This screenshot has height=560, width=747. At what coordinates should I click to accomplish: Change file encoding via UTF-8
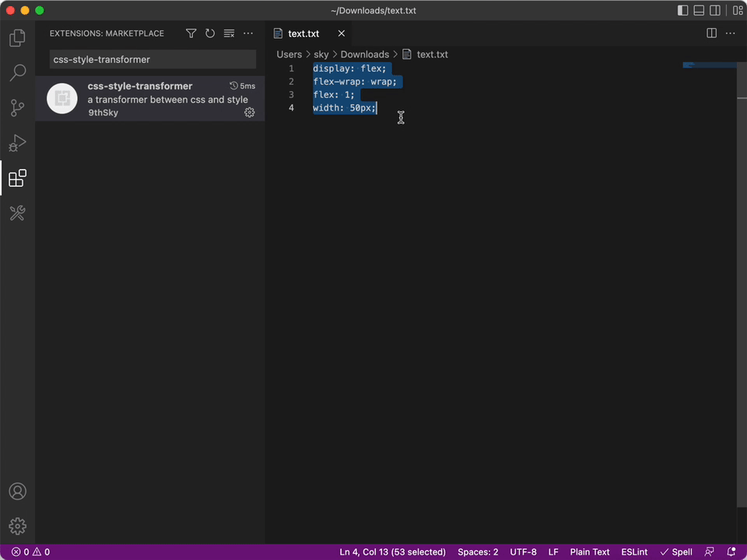523,552
